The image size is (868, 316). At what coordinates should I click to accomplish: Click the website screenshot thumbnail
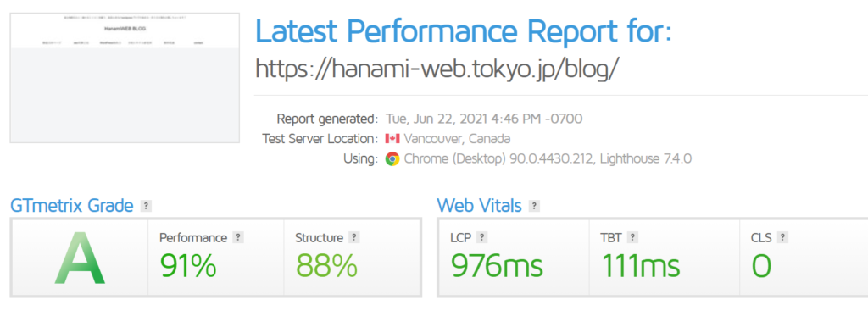(x=125, y=78)
